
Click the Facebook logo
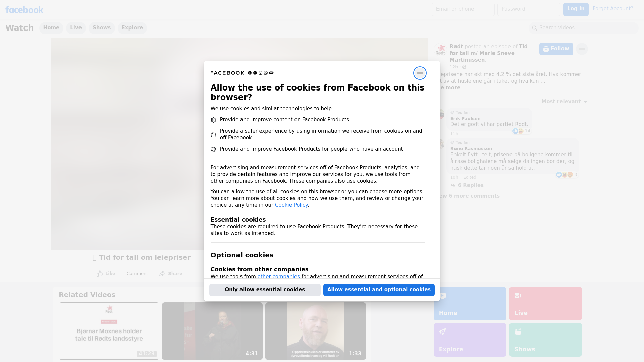pos(24,10)
